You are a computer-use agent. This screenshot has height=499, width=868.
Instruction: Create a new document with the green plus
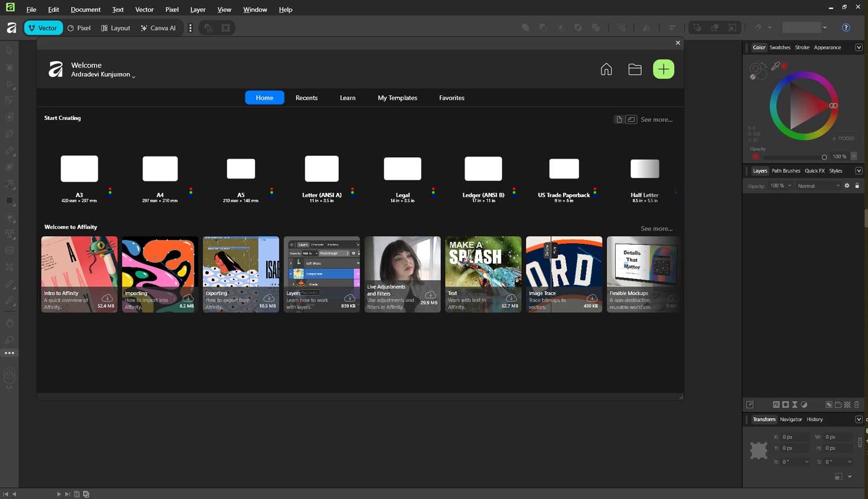[x=664, y=69]
